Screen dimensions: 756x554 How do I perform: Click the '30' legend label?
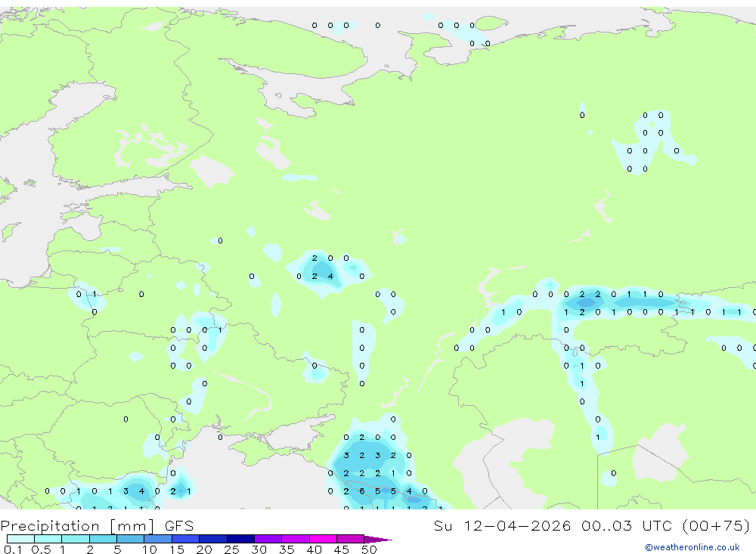pos(259,549)
